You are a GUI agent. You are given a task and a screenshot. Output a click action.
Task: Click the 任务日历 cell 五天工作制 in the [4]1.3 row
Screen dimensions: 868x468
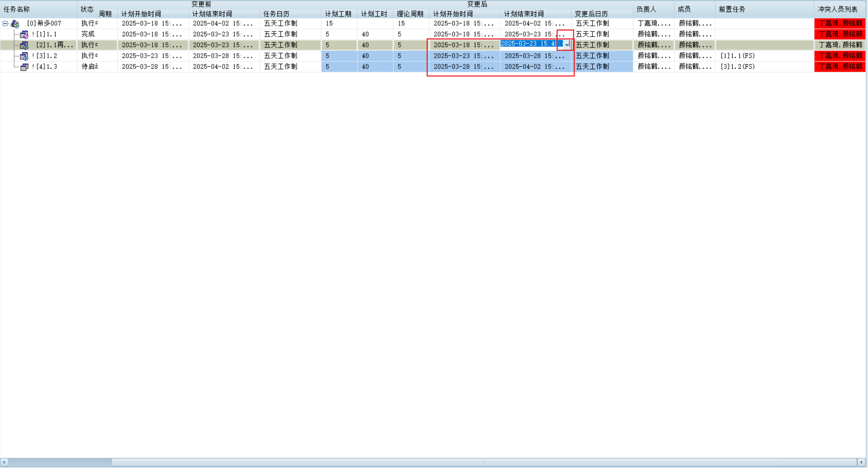pyautogui.click(x=290, y=67)
